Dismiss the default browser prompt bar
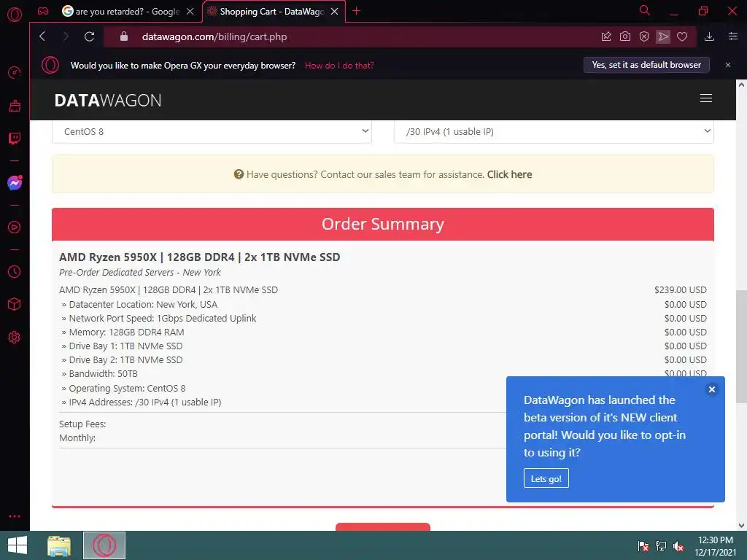The width and height of the screenshot is (747, 560). pos(728,65)
